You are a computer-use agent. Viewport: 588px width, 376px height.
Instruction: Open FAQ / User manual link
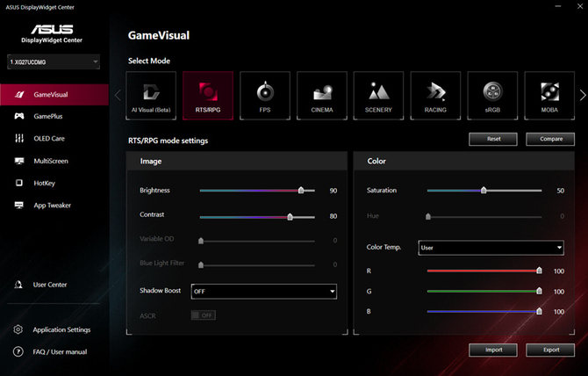[60, 352]
